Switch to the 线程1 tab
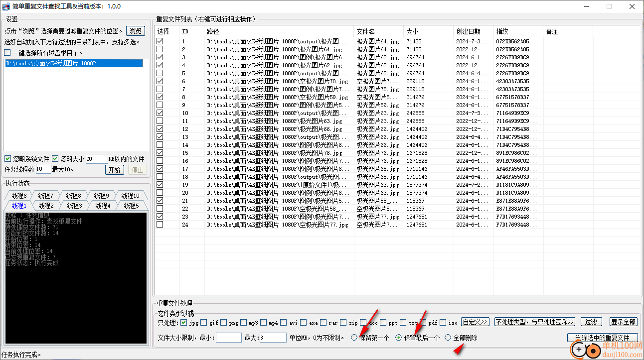This screenshot has width=644, height=360. 19,206
